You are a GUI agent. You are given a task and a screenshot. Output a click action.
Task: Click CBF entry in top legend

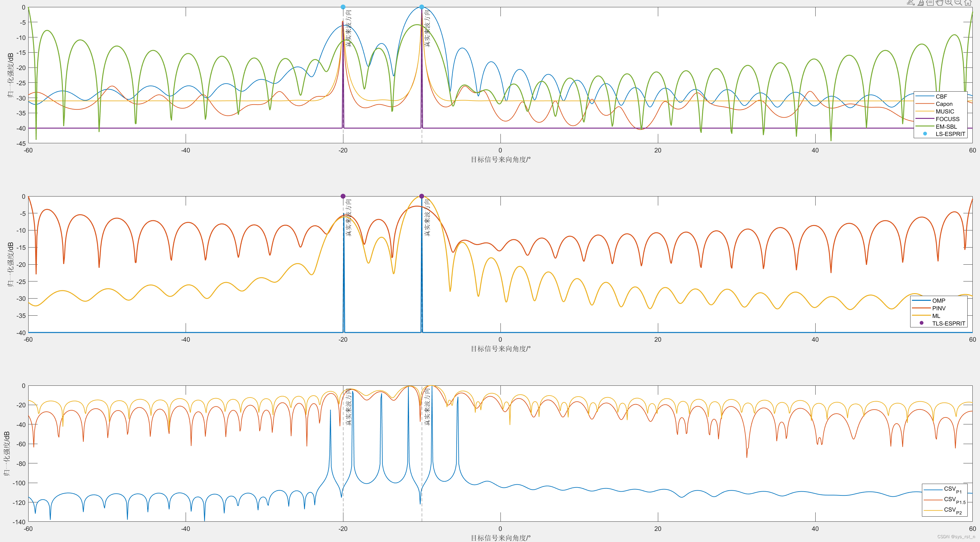[941, 97]
